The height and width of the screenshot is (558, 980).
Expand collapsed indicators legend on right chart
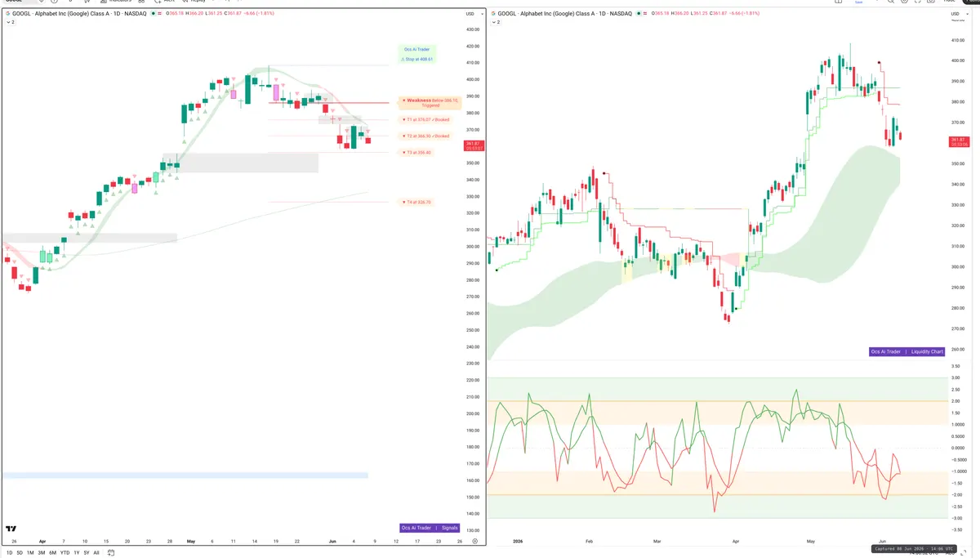[497, 22]
